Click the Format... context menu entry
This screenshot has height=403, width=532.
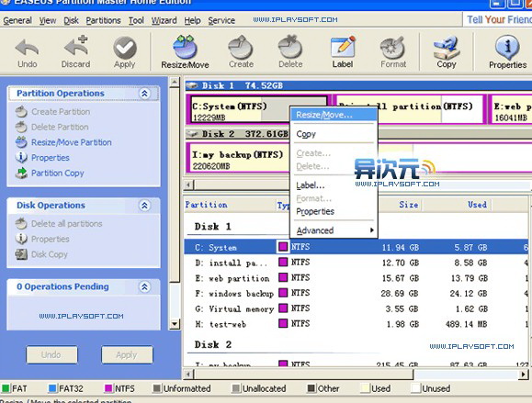click(x=334, y=198)
